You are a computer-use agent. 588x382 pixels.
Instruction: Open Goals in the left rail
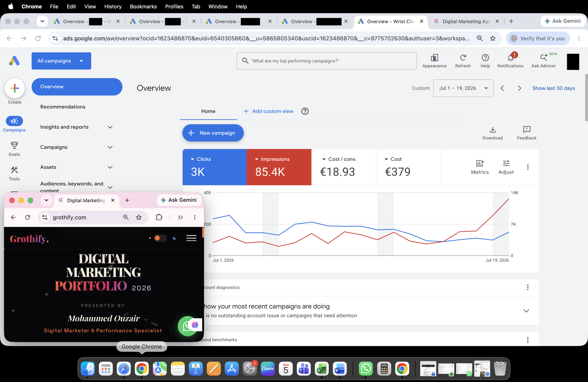[14, 149]
